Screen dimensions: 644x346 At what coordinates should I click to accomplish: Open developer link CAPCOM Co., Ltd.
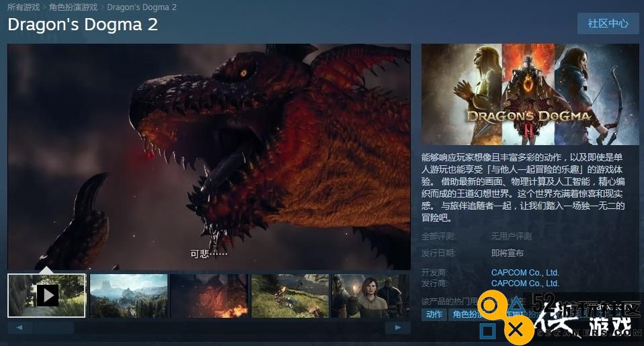click(x=525, y=273)
